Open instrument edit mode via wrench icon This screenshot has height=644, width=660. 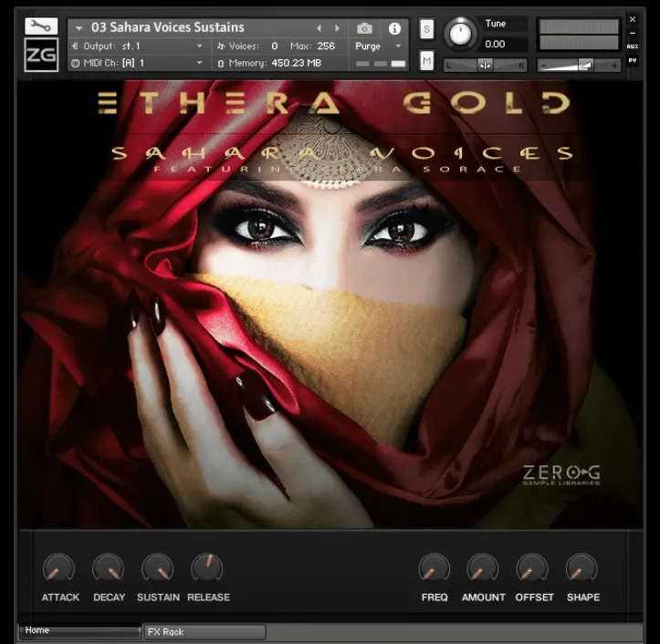[x=41, y=26]
